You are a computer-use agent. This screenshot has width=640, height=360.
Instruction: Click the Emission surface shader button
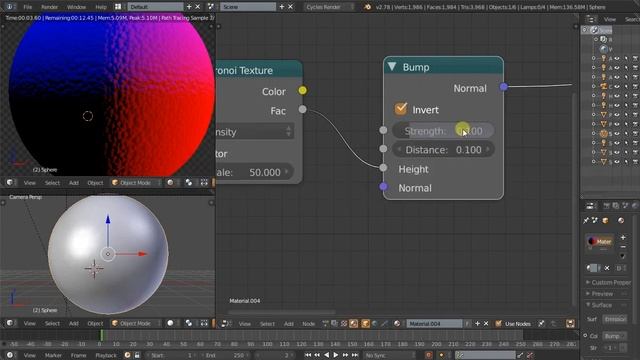615,319
